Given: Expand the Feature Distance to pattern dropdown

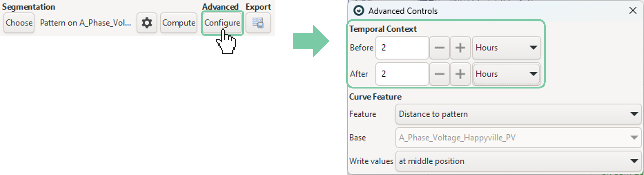Looking at the screenshot, I should [x=519, y=114].
